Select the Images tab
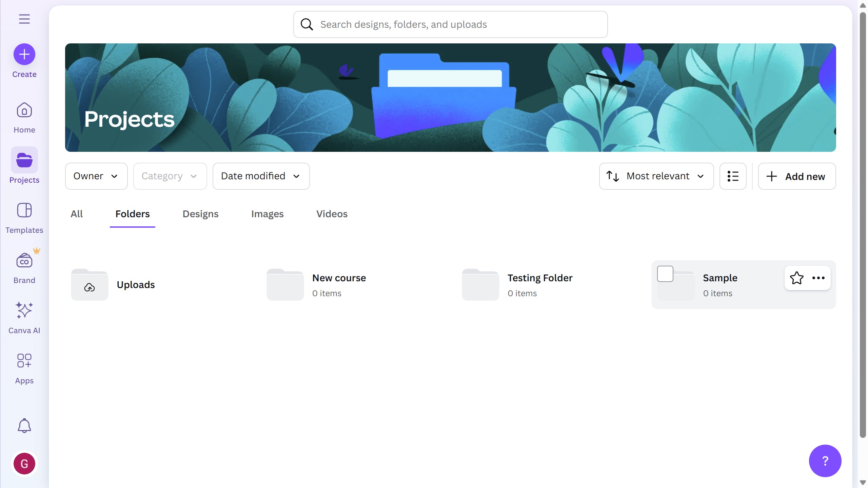This screenshot has height=488, width=868. [267, 214]
